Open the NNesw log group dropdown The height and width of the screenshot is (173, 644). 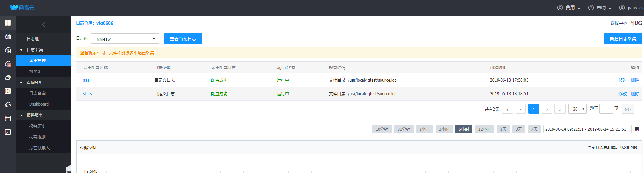125,39
